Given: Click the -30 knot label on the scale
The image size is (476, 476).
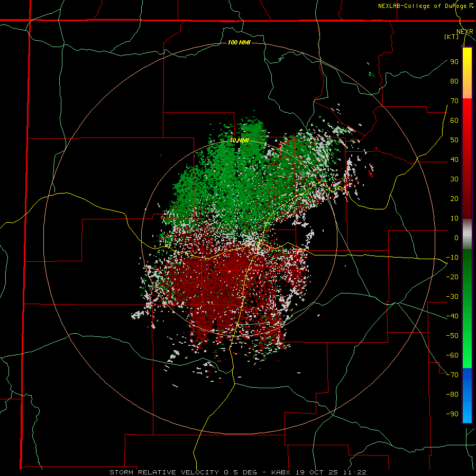Looking at the screenshot, I should click(452, 297).
